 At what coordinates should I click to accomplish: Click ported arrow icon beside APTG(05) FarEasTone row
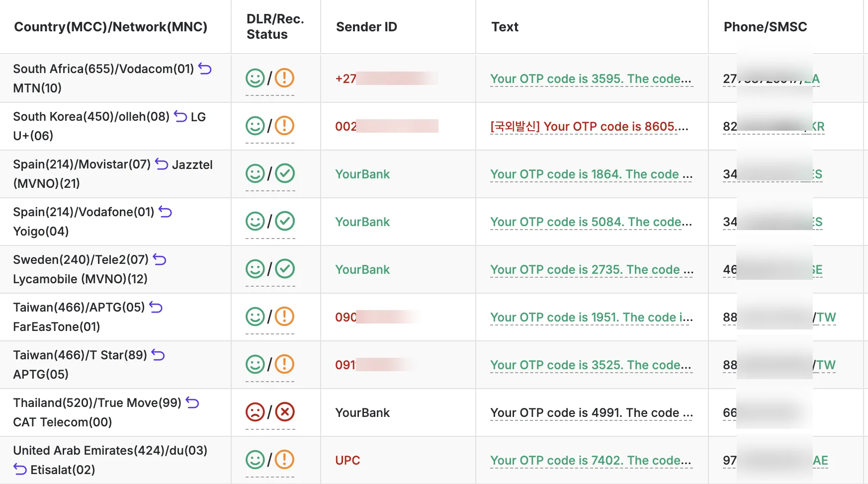[x=156, y=307]
